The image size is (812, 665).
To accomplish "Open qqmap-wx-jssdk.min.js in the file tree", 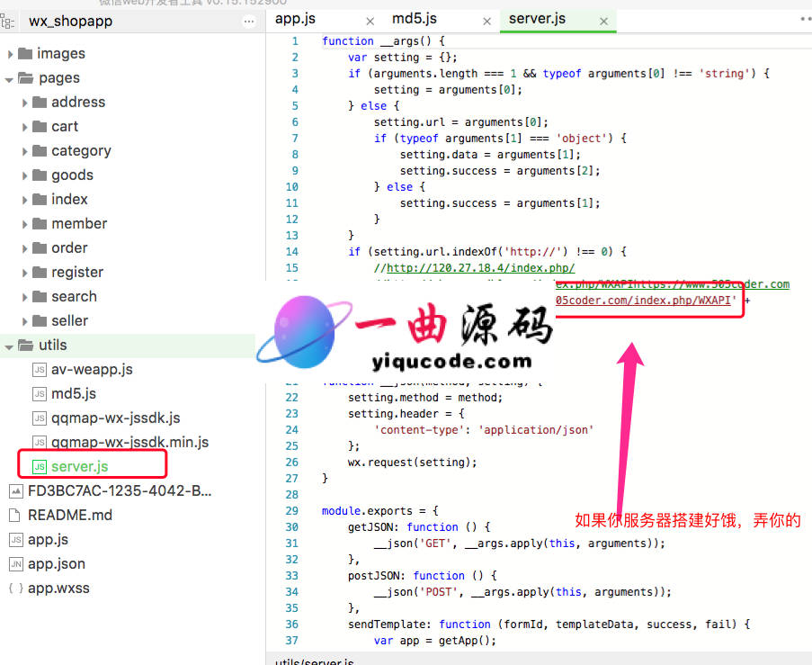I will [x=129, y=443].
